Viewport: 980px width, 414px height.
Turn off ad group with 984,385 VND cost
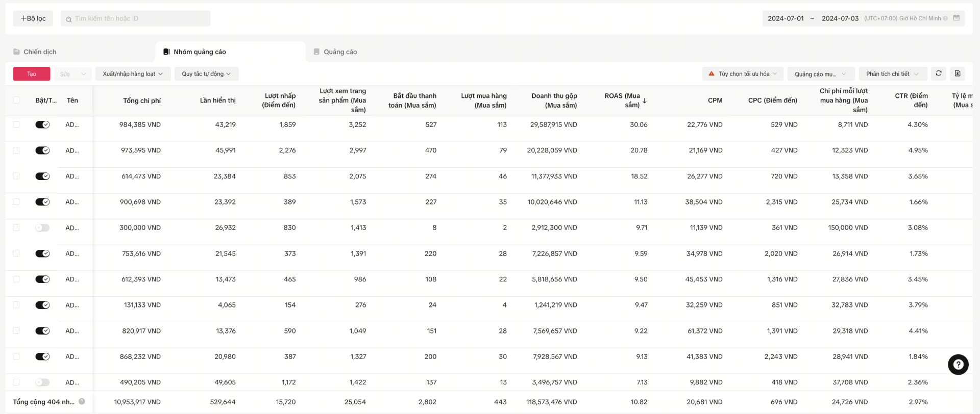[x=42, y=125]
